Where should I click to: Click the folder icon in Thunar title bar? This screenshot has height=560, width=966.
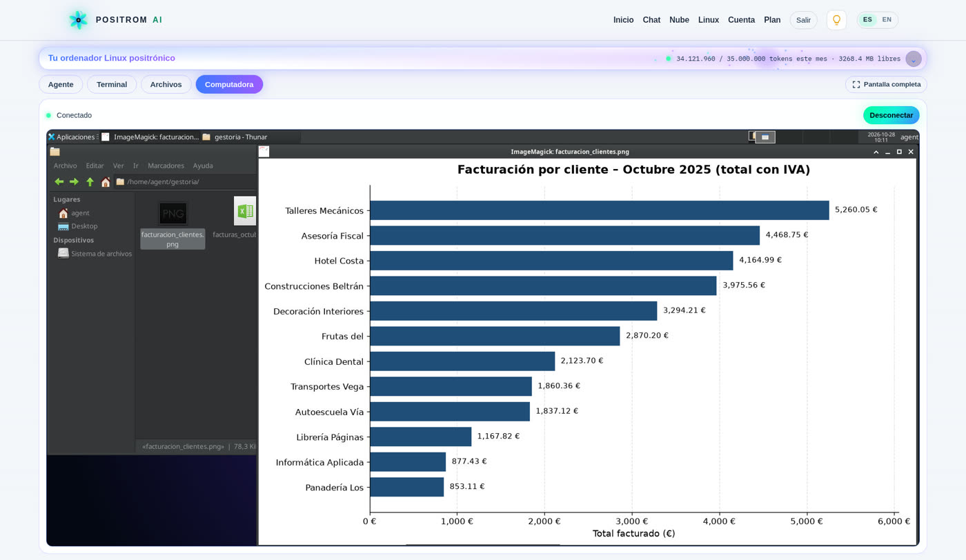(55, 152)
